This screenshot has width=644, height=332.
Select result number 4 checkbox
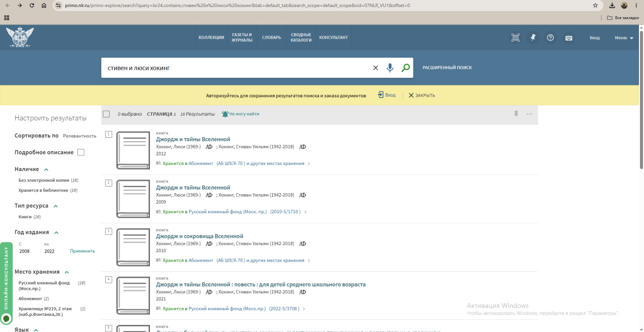(109, 279)
